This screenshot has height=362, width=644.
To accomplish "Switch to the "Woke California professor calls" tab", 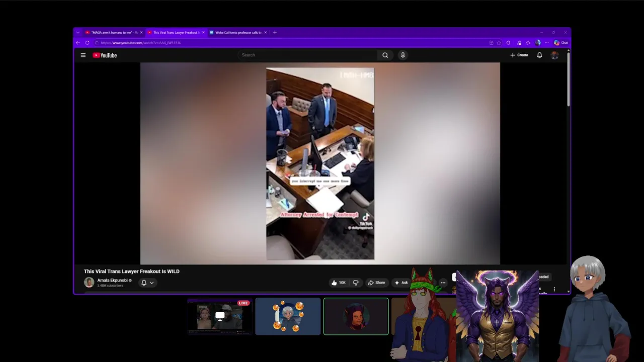I will point(237,33).
